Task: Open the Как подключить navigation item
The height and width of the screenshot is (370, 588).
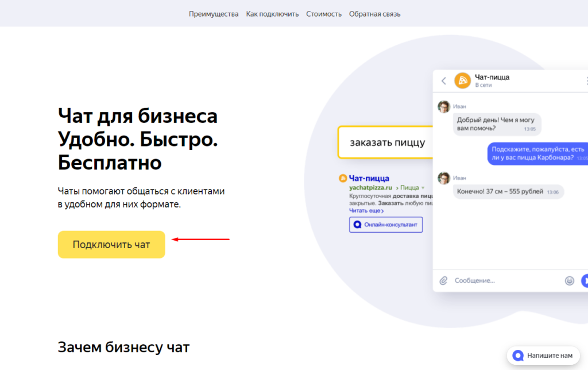Action: coord(272,13)
